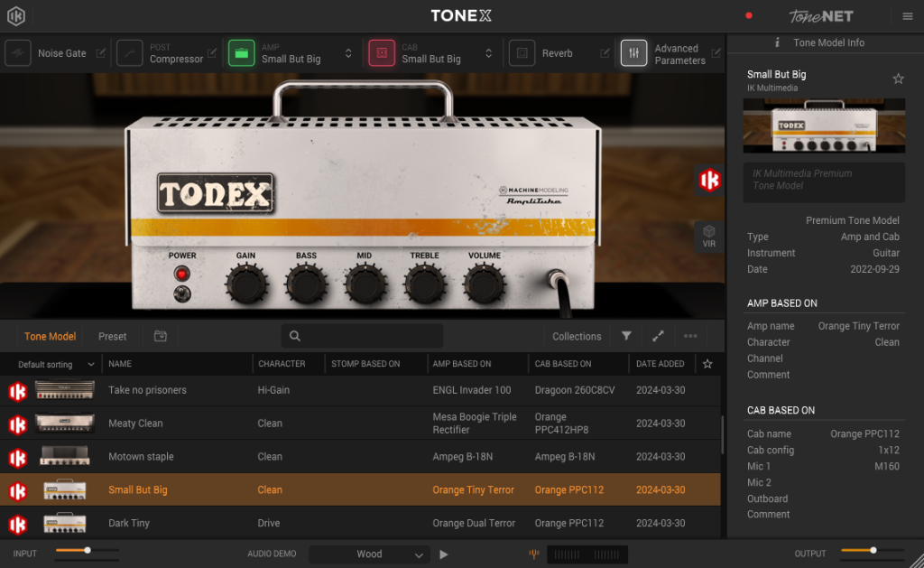Click the tone list scrollbar
The height and width of the screenshot is (568, 924).
(723, 435)
